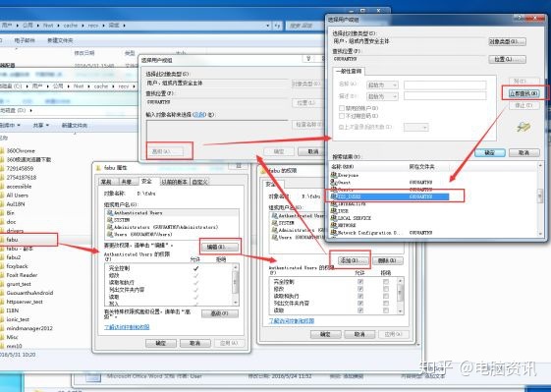Click the Administrators icon in fabu permissions dialog
The width and height of the screenshot is (551, 392).
coord(275,230)
